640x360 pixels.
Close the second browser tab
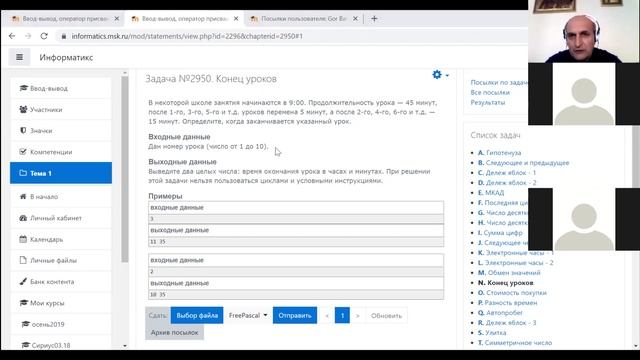(236, 18)
